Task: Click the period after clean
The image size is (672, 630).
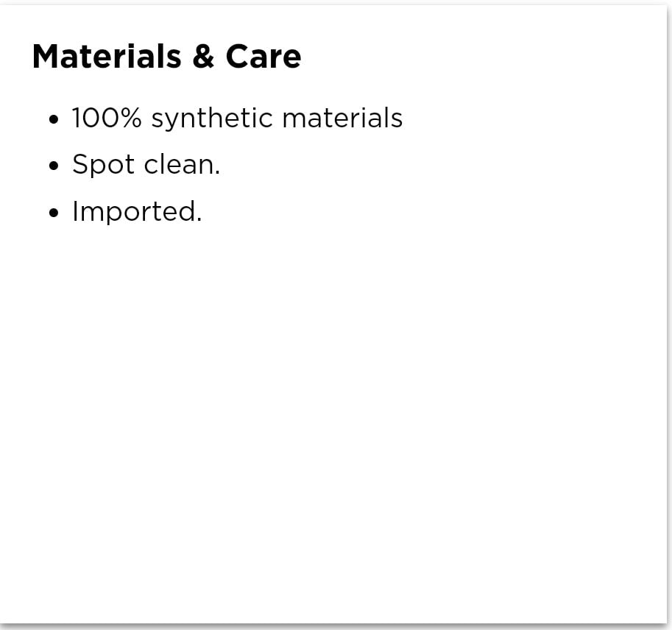Action: pos(218,173)
